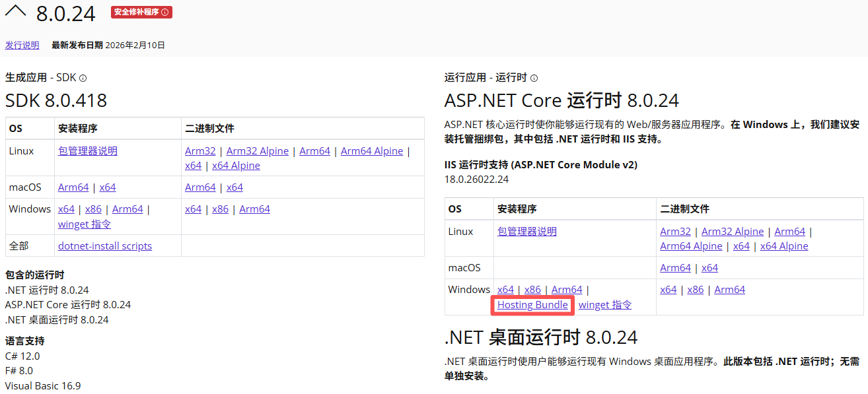This screenshot has height=394, width=868.
Task: Open ASP.NET Core runtime winget 指令 link
Action: pyautogui.click(x=604, y=304)
